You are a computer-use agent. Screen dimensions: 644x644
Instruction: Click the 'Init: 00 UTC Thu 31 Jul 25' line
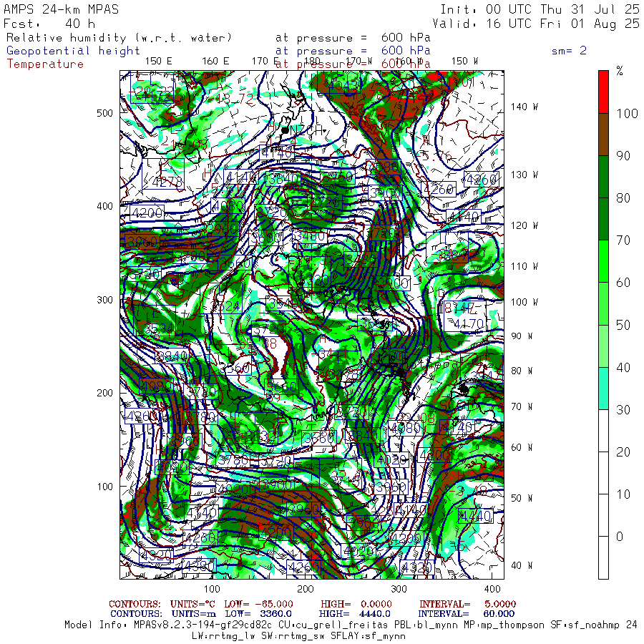540,9
